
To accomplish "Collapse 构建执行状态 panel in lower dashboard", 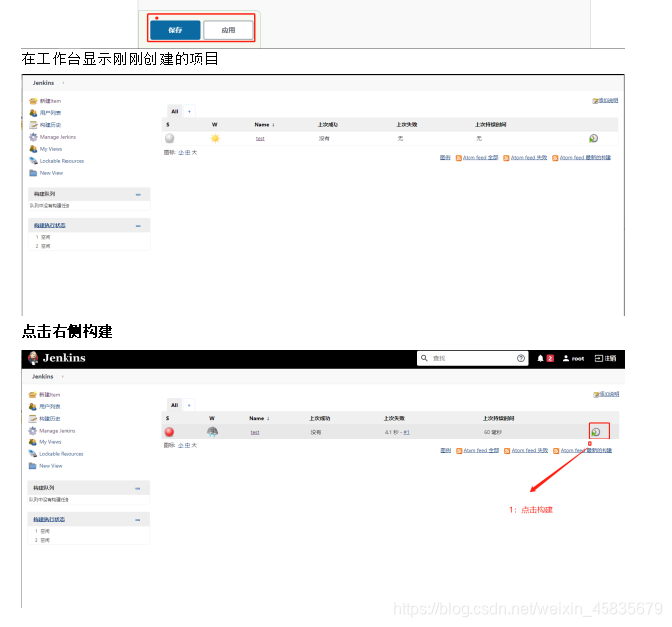I will pyautogui.click(x=138, y=520).
